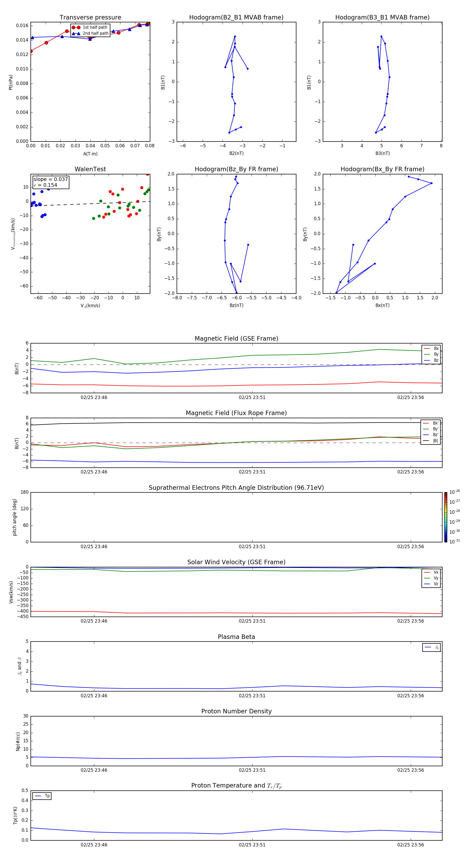Screen dimensions: 473x868
Task: Click the Magnetic Field (GSE Frame) title
Action: click(x=236, y=338)
